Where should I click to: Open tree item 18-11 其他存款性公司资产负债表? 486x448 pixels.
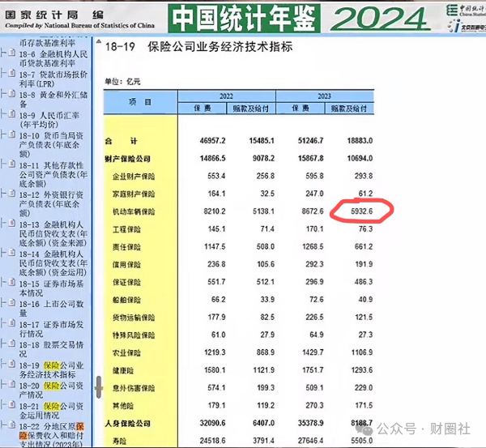click(53, 174)
